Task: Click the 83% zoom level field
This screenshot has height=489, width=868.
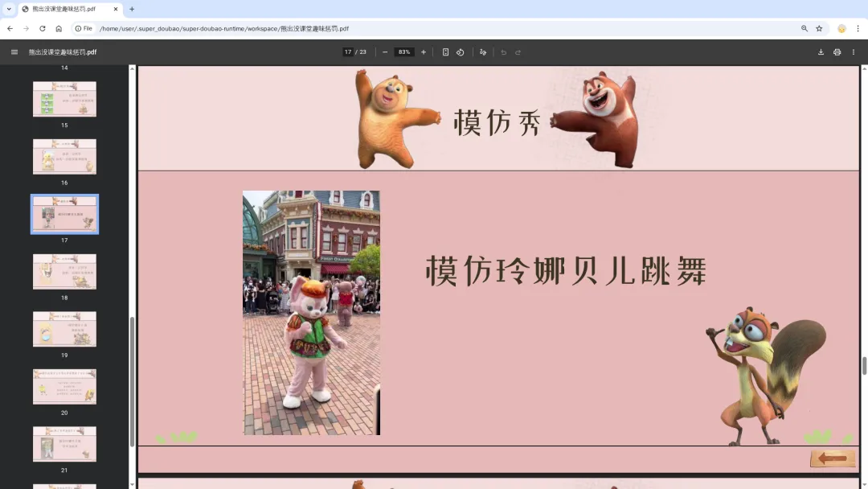Action: (x=404, y=52)
